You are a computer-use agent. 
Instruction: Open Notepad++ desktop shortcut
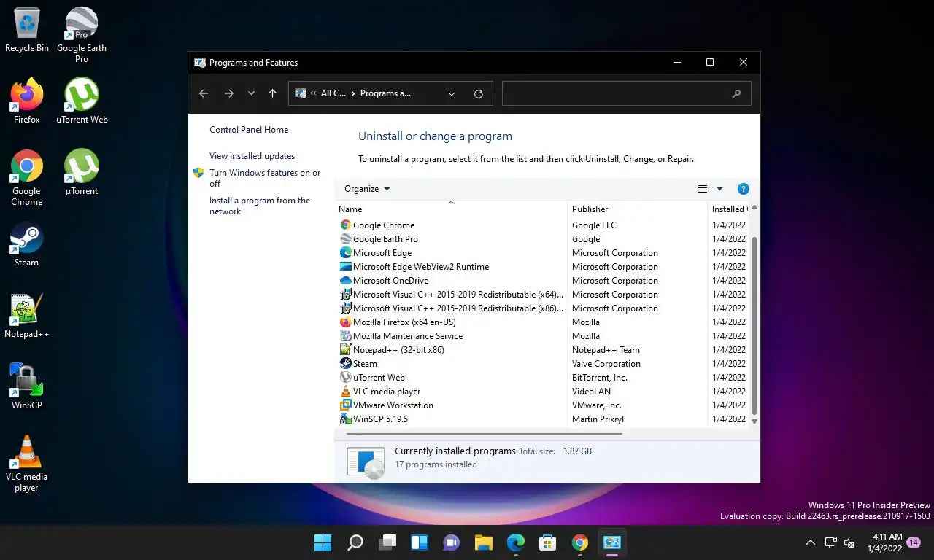tap(27, 316)
